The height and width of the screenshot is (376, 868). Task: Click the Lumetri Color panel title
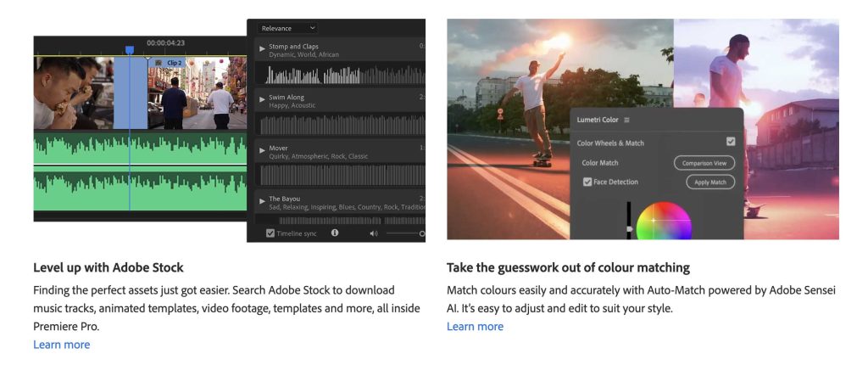click(x=598, y=120)
